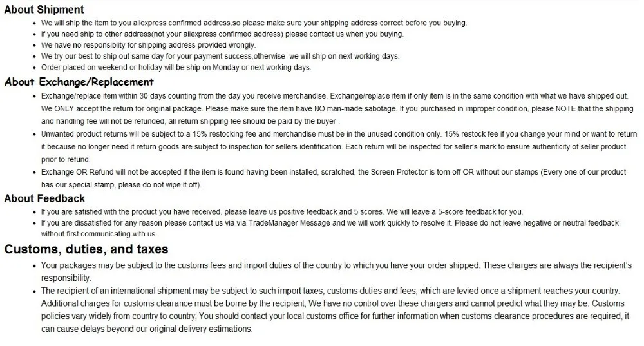Viewport: 644px width, 346px height.
Task: Click the Customs, duties, and taxes heading
Action: tap(86, 249)
